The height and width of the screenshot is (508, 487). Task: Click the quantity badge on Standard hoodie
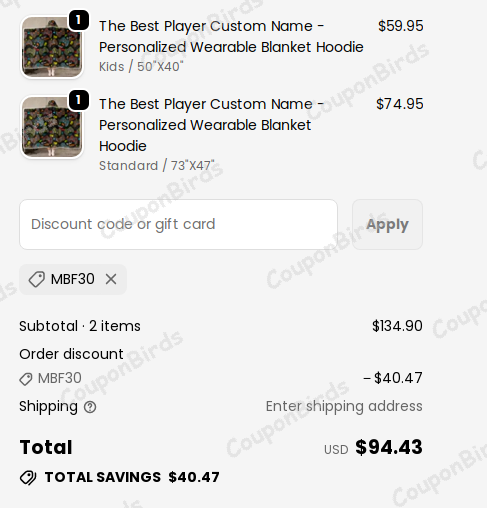pyautogui.click(x=78, y=99)
